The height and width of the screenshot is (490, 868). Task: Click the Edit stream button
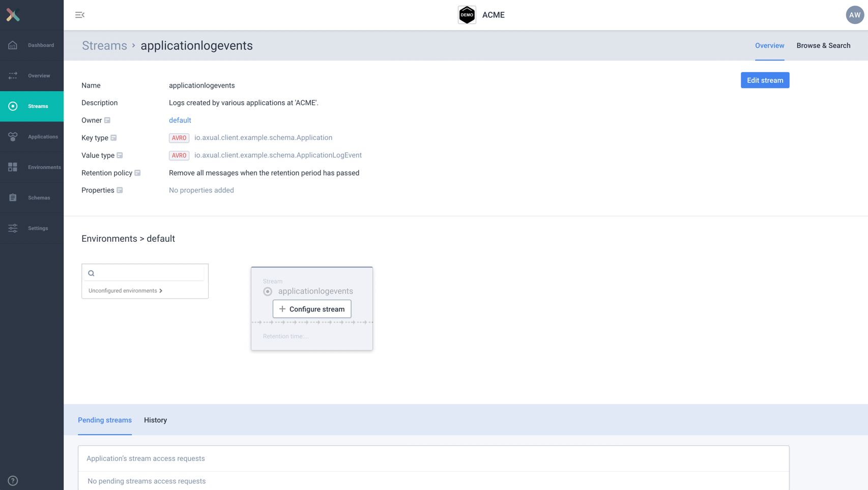pyautogui.click(x=765, y=80)
